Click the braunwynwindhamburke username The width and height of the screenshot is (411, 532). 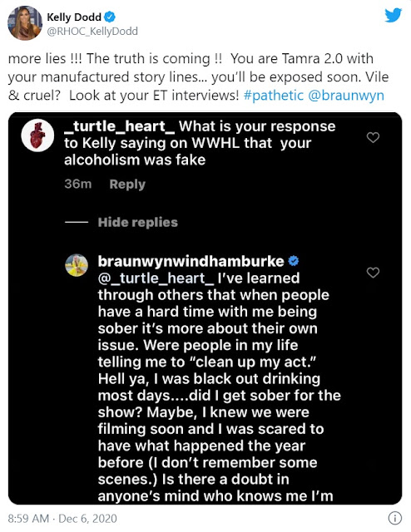click(191, 261)
